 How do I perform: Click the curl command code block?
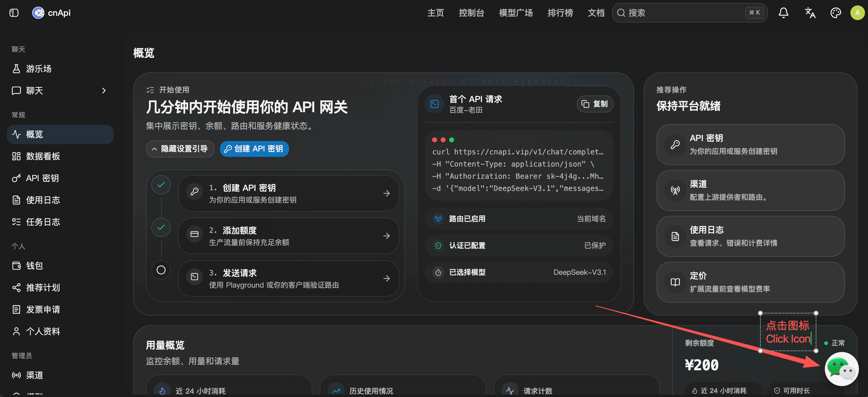coord(518,165)
